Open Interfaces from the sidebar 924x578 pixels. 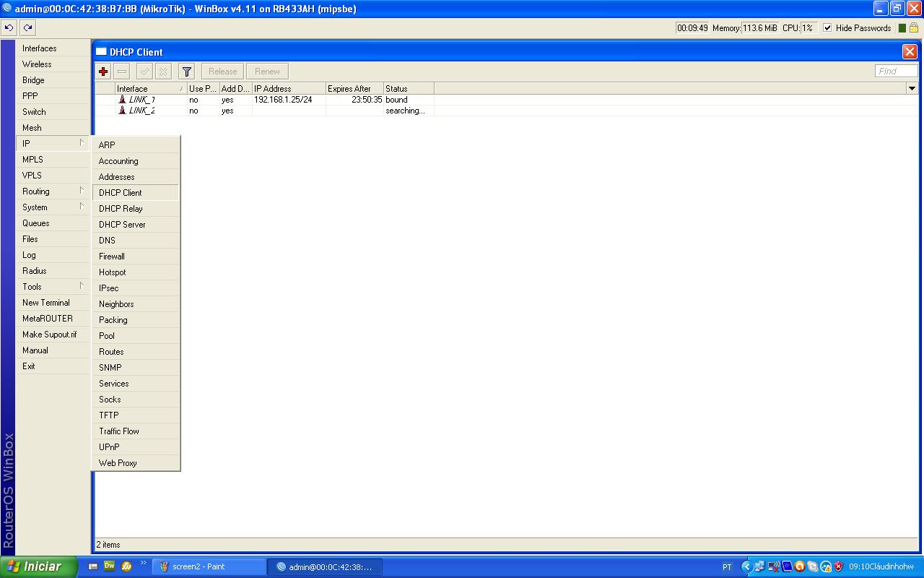pyautogui.click(x=52, y=48)
